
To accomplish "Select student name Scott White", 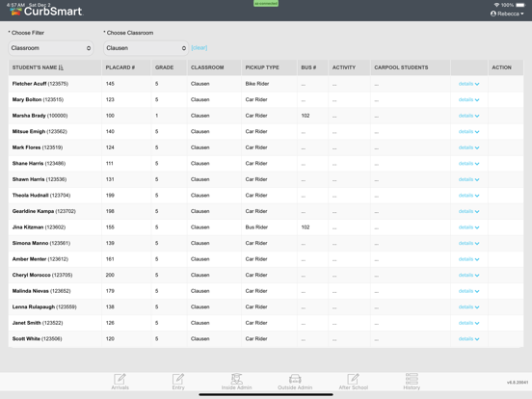I will pyautogui.click(x=26, y=339).
